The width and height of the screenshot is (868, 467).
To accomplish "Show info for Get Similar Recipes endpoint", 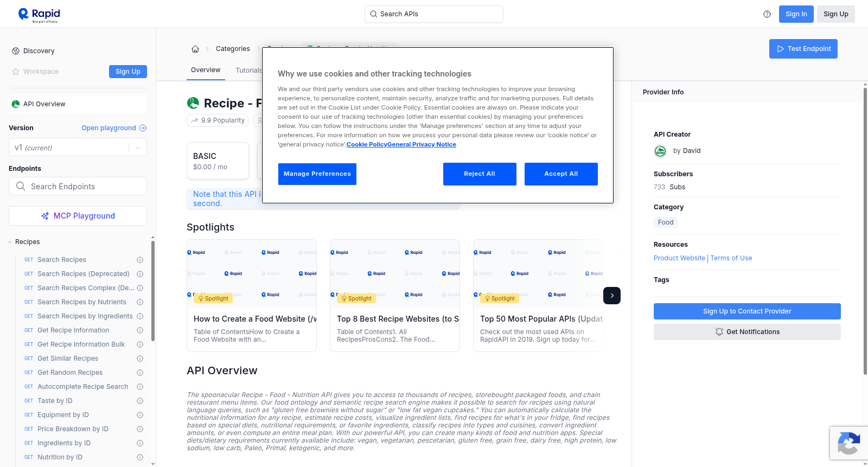I will [140, 359].
